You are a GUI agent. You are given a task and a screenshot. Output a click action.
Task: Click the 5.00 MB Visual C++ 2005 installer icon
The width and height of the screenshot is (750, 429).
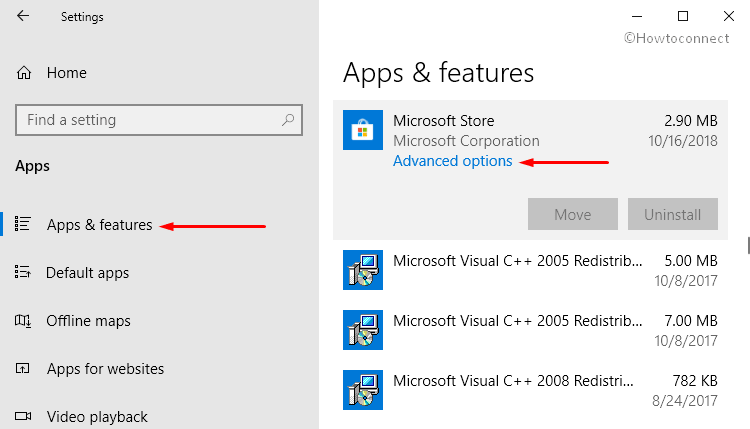pyautogui.click(x=363, y=270)
